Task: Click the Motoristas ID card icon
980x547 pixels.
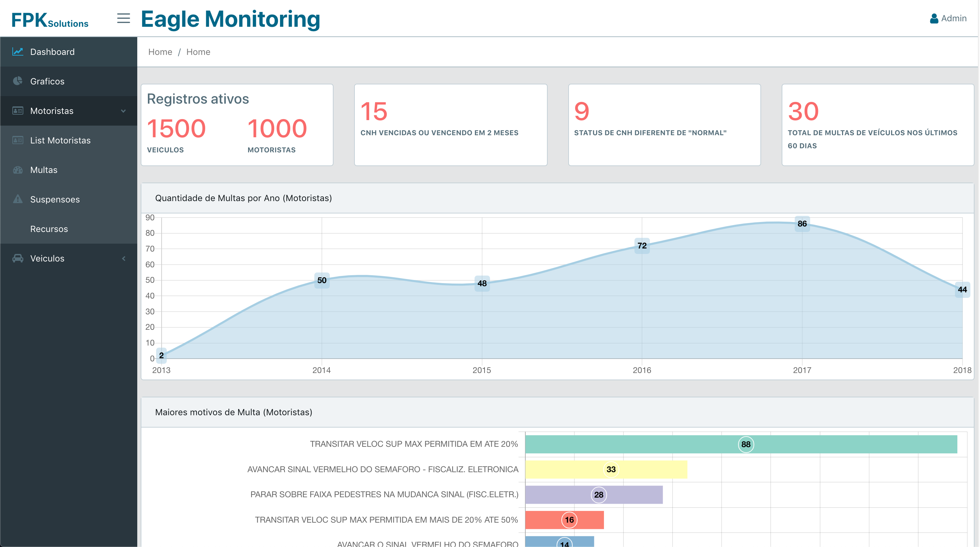Action: pos(17,111)
